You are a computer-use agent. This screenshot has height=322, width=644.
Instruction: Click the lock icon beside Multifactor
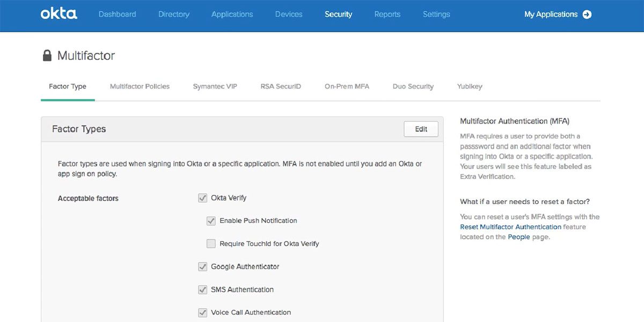(x=47, y=55)
